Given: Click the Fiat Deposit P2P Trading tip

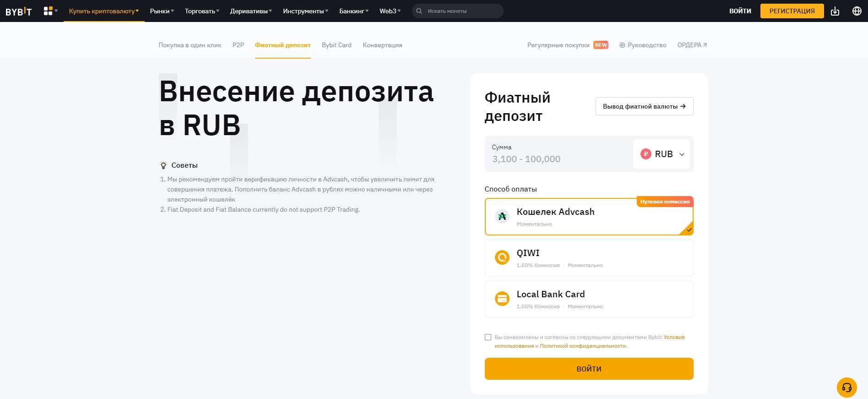Looking at the screenshot, I should click(x=264, y=209).
